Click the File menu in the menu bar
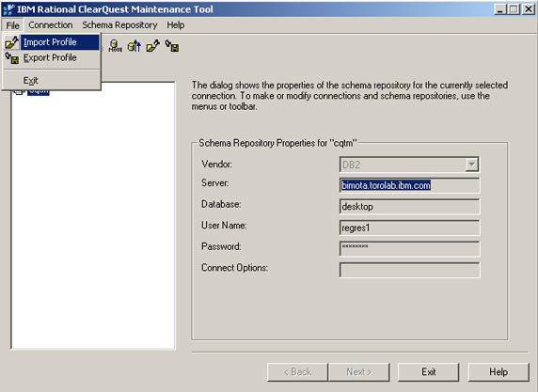538x392 pixels. click(12, 25)
